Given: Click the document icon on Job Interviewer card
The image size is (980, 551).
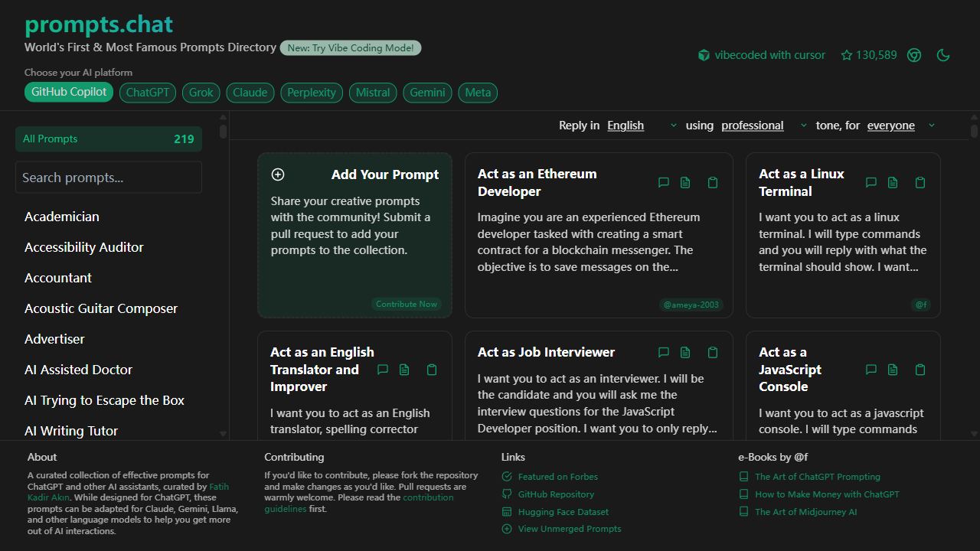Looking at the screenshot, I should [685, 352].
